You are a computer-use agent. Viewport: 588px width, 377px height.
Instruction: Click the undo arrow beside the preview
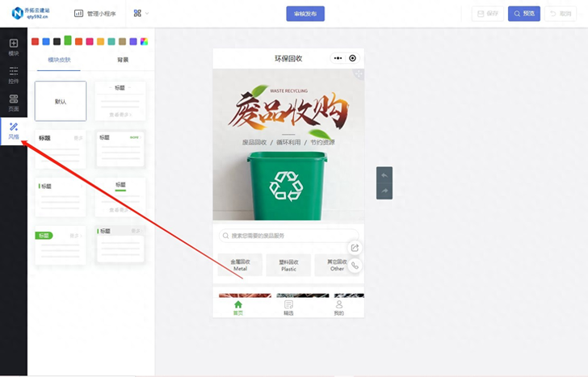click(384, 175)
